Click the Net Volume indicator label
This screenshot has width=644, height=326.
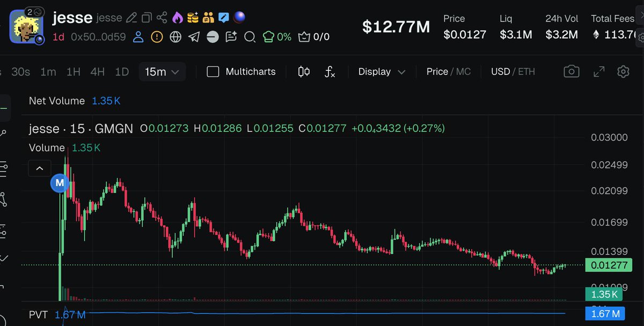pos(57,101)
